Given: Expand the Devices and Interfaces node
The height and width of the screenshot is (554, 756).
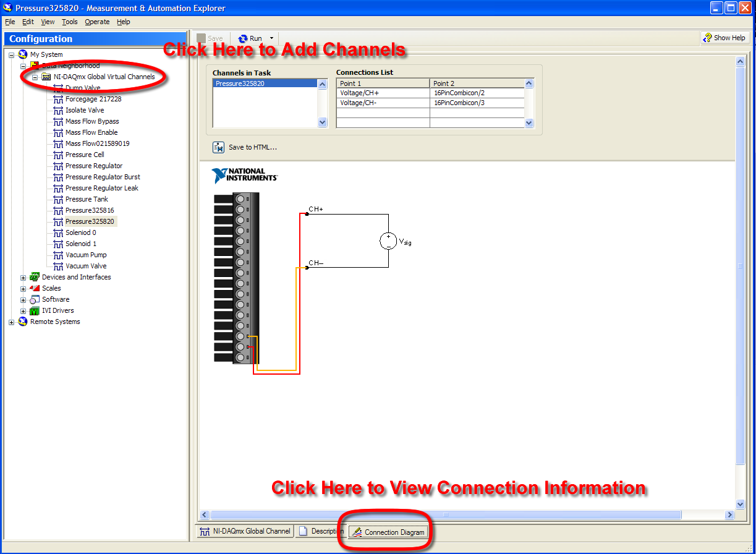Looking at the screenshot, I should [23, 278].
